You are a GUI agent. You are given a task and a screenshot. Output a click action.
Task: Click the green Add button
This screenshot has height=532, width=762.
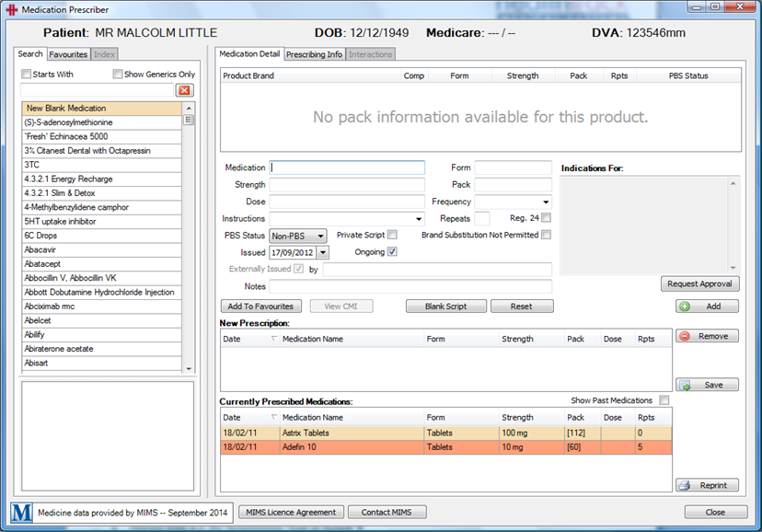[707, 306]
